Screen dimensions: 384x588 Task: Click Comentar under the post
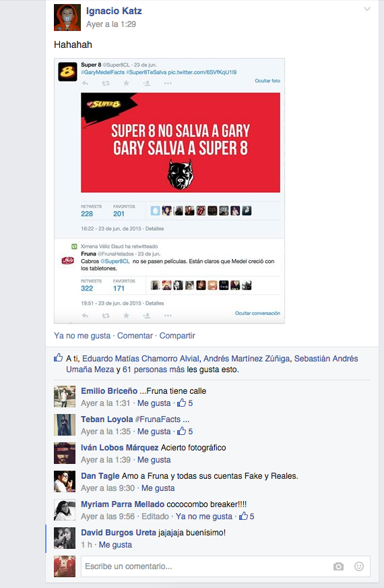click(x=135, y=336)
